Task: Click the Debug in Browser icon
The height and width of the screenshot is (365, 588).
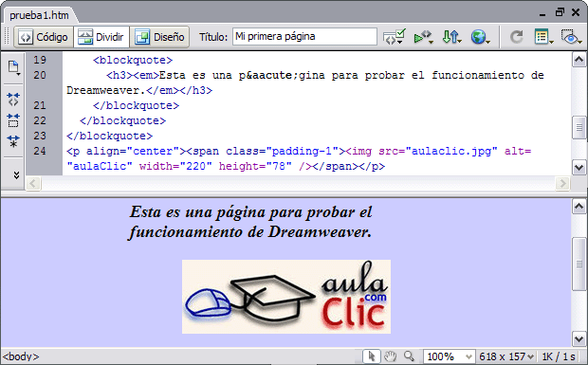Action: (x=423, y=37)
